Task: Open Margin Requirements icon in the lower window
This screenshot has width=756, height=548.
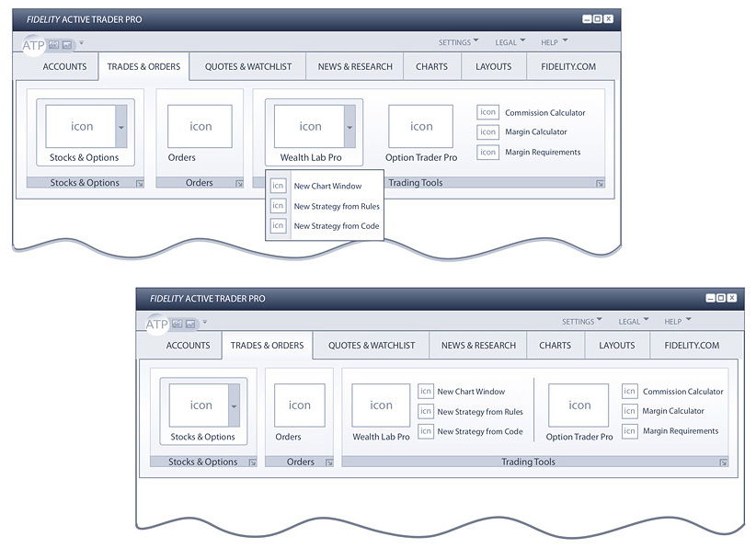Action: 630,431
